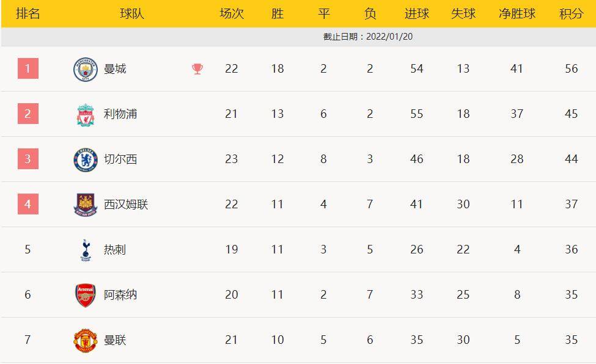596x364 pixels.
Task: Click the red rank 1 badge
Action: [28, 68]
